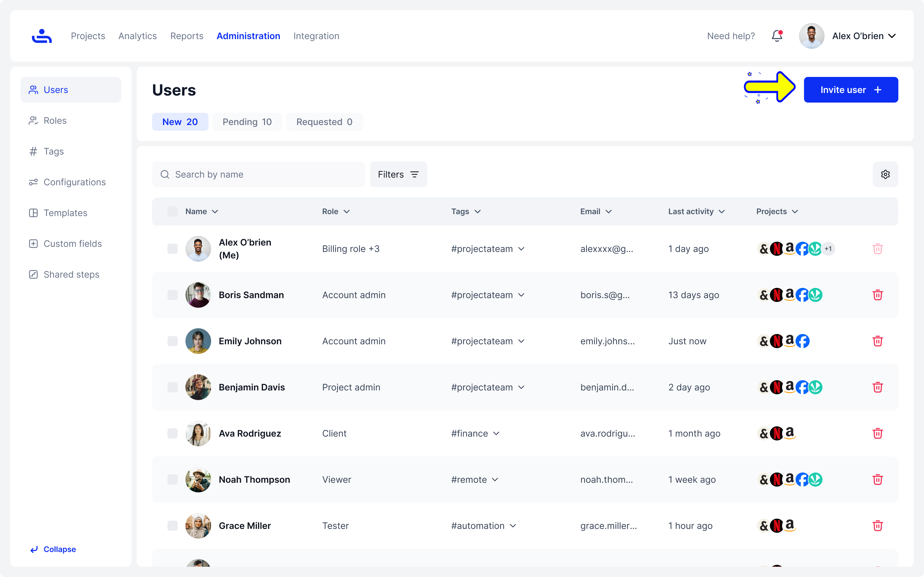Delete Grace Miller with trash icon
924x577 pixels.
(x=877, y=526)
